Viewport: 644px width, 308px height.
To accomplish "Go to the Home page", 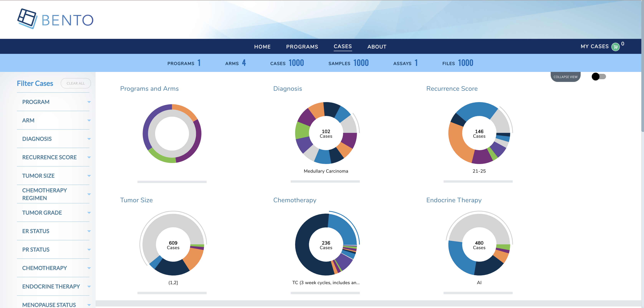I will 262,47.
